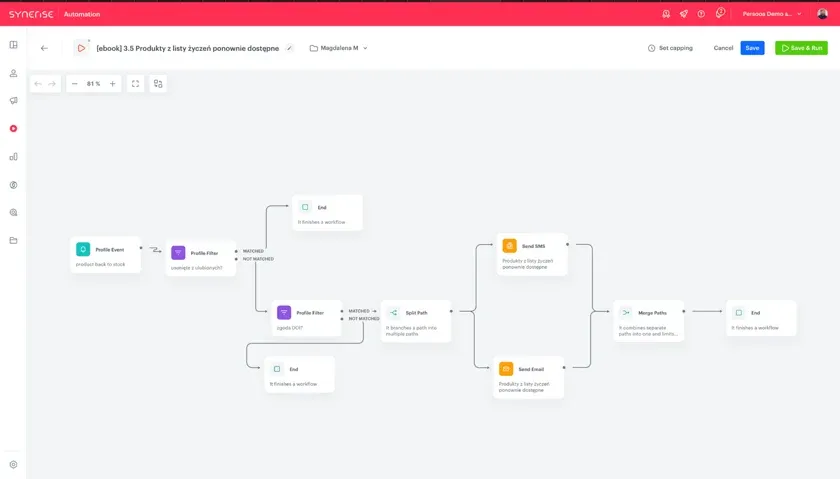Click the fit-to-screen icon in canvas toolbar
The image size is (840, 479).
(136, 84)
